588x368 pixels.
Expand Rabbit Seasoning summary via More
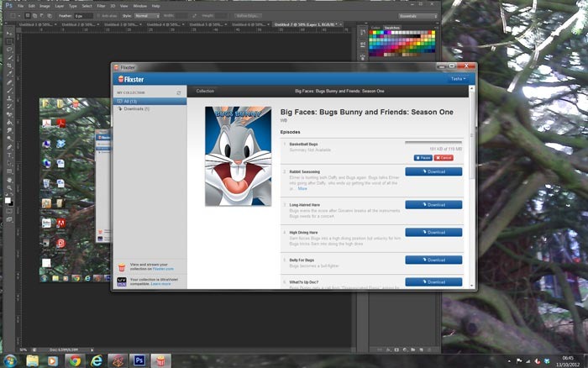pos(302,189)
